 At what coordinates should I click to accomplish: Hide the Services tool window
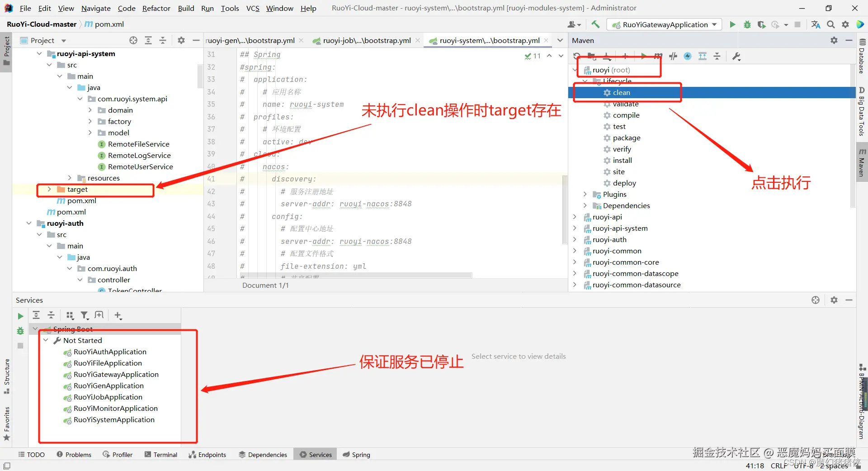pyautogui.click(x=849, y=300)
